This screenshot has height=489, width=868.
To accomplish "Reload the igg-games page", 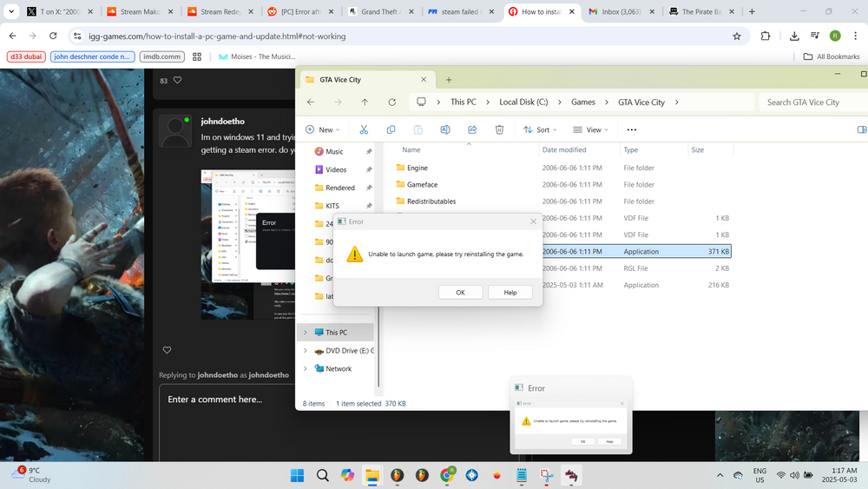I will pos(53,36).
